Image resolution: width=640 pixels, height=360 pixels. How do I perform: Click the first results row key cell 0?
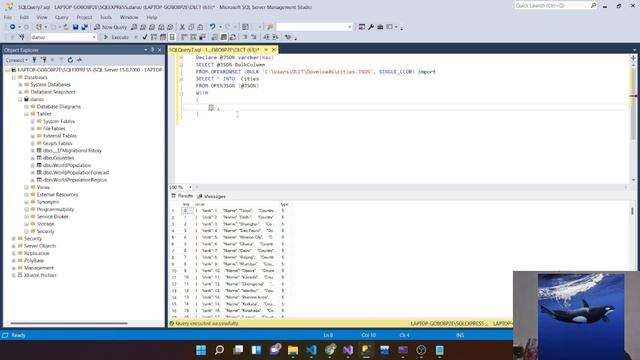coord(187,211)
